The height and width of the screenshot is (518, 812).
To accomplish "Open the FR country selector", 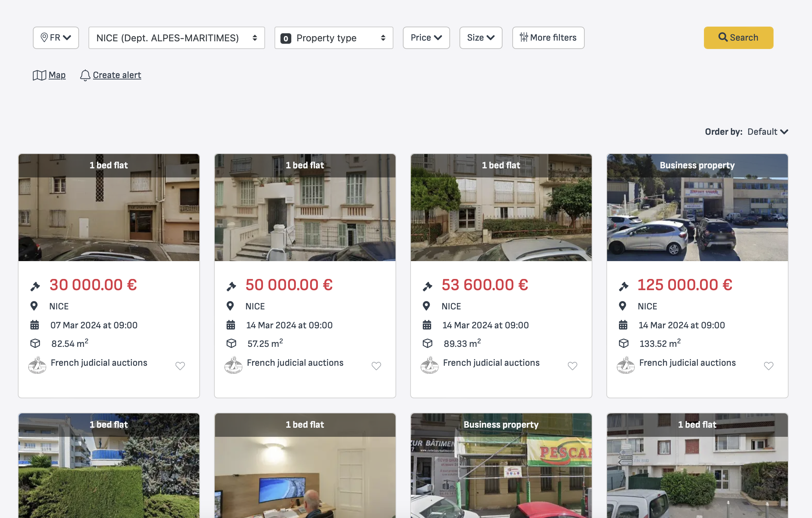I will click(x=56, y=38).
